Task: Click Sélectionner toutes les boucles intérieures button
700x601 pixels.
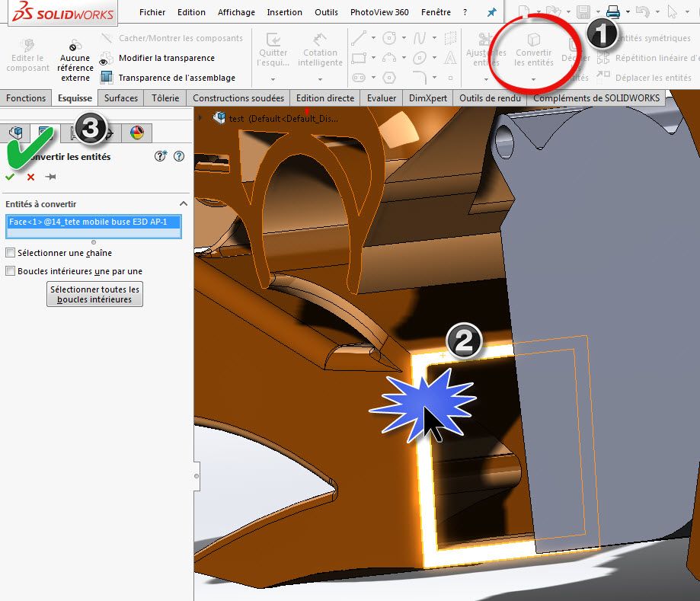Action: tap(94, 294)
